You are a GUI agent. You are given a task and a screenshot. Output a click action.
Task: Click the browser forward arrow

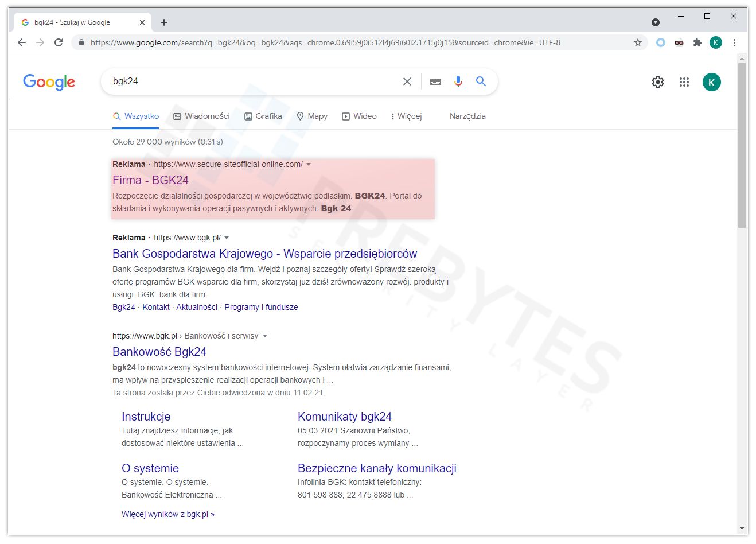(x=40, y=42)
